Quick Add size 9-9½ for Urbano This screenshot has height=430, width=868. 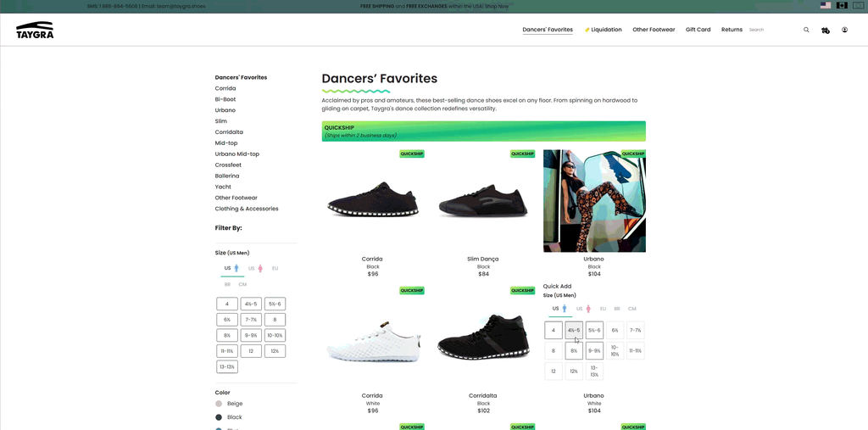tap(594, 351)
